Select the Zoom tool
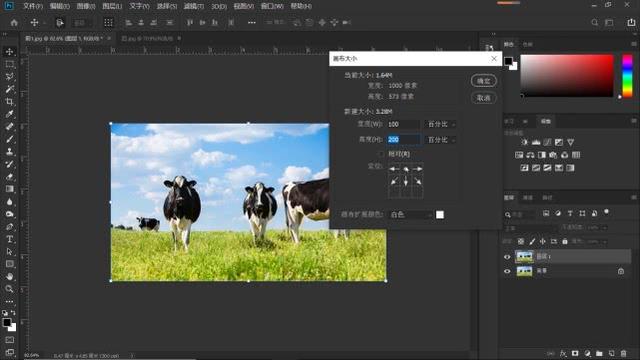The image size is (640, 360). 9,289
